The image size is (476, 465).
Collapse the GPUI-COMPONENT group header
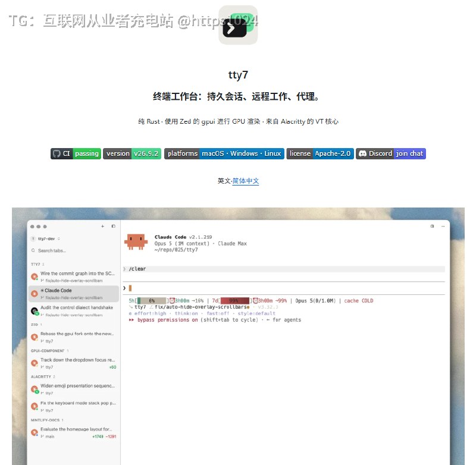[x=50, y=351]
